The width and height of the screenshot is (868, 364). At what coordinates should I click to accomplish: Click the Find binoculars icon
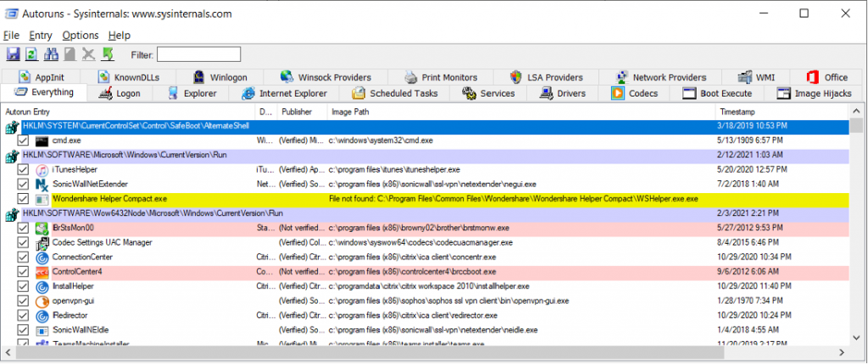coord(51,53)
